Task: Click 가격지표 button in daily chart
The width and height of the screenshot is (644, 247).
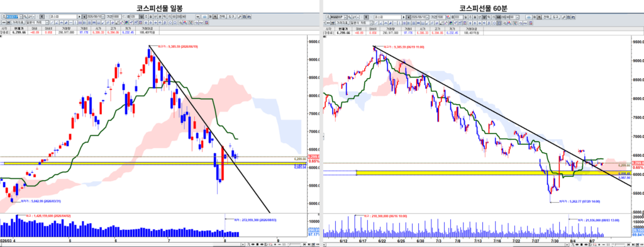Action: pyautogui.click(x=18, y=23)
